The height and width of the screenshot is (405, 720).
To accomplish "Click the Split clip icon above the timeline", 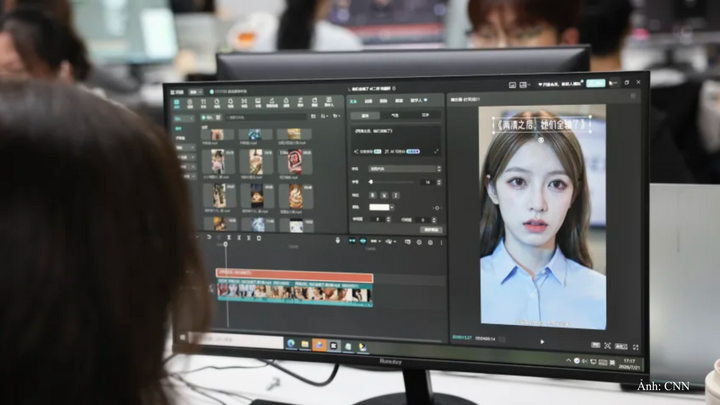I will pos(229,238).
